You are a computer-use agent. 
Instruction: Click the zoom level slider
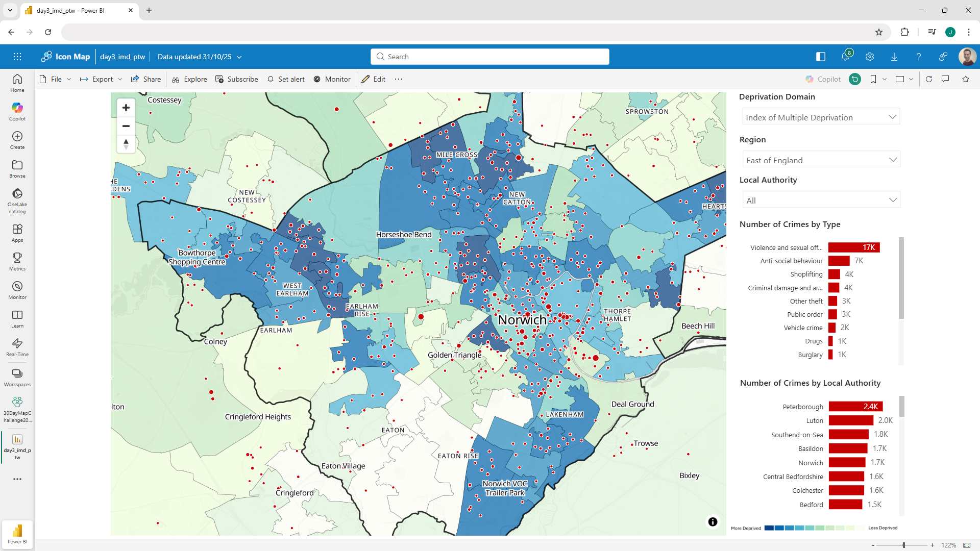click(903, 545)
